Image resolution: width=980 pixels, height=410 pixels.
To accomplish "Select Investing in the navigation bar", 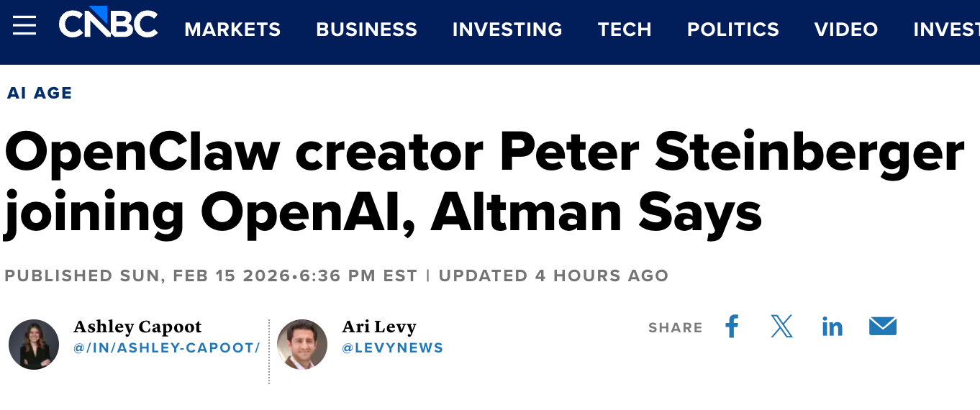I will coord(507,29).
